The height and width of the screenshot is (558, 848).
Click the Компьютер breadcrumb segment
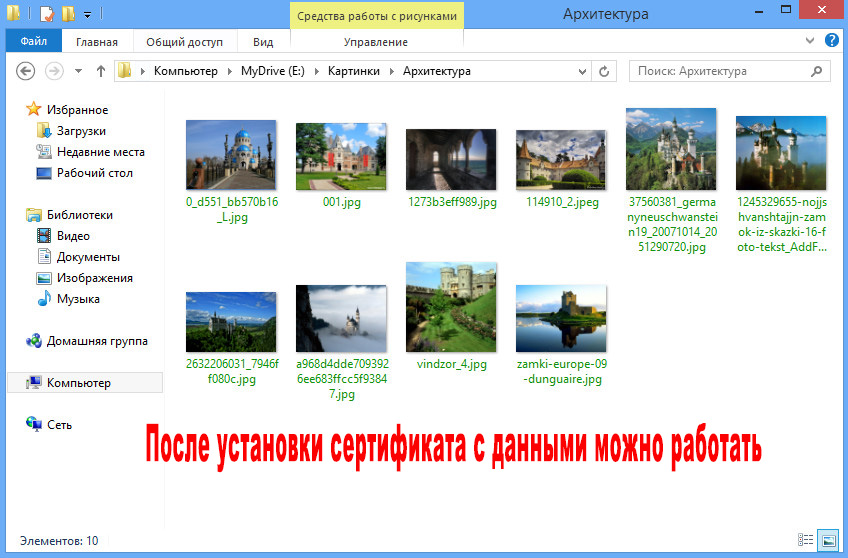(x=186, y=71)
